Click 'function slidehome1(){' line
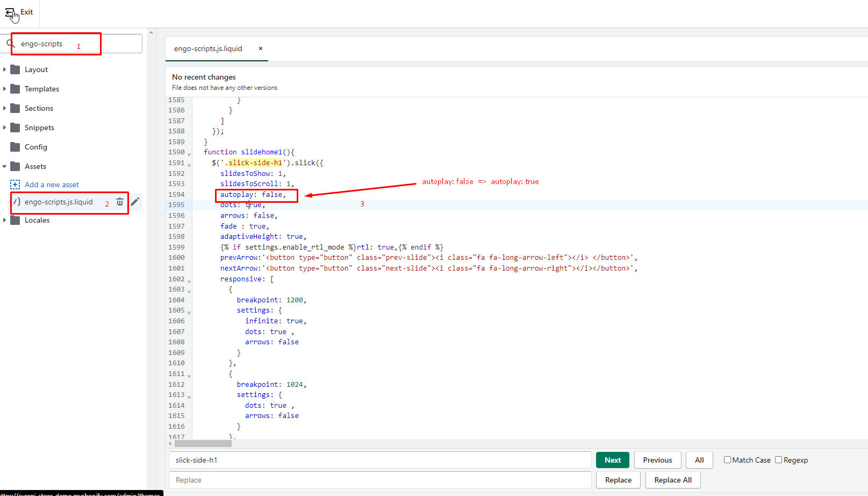Viewport: 868px width, 496px height. (249, 152)
